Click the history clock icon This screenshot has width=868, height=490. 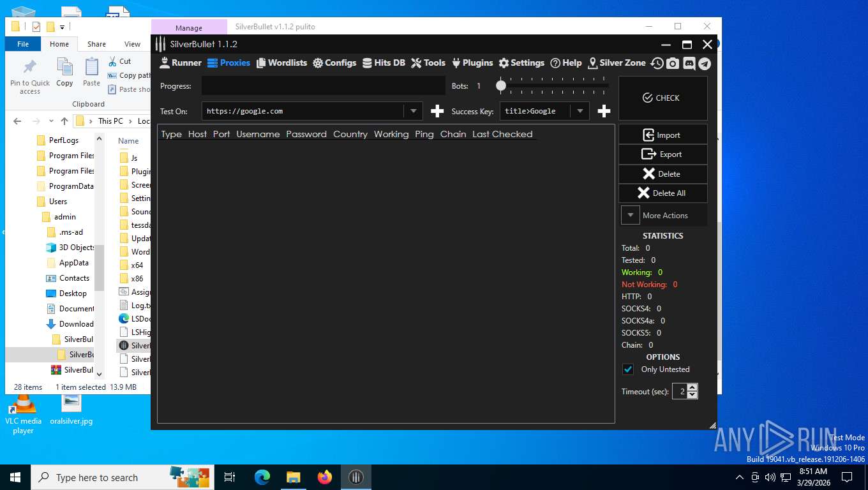coord(657,63)
